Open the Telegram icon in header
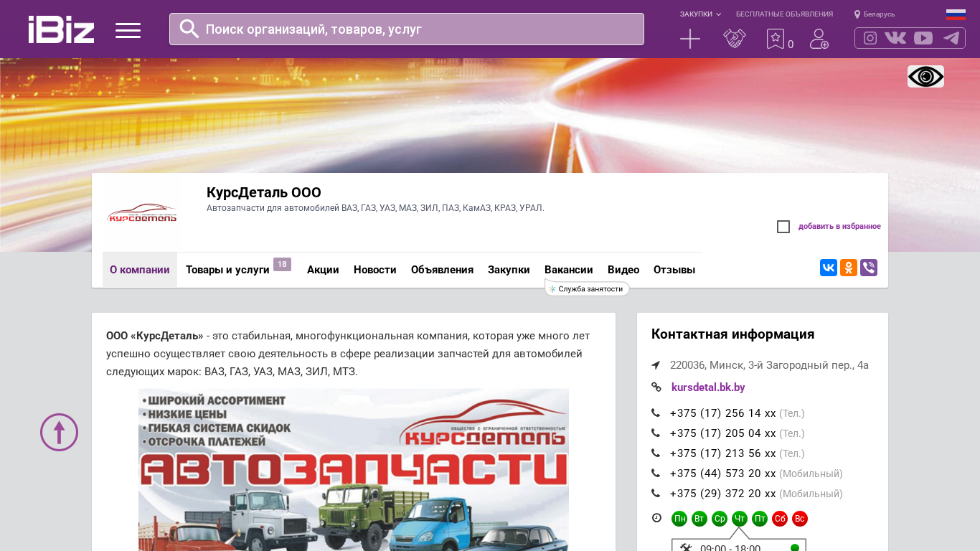The height and width of the screenshot is (551, 980). [x=951, y=38]
